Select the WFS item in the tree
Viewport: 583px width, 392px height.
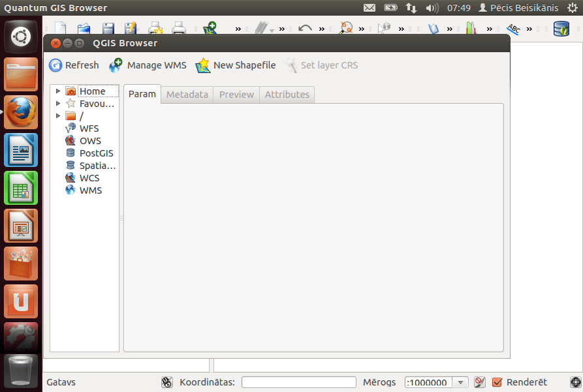pyautogui.click(x=89, y=128)
